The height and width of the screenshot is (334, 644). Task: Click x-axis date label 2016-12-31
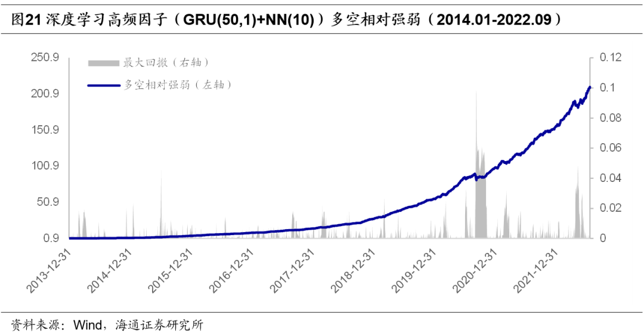point(231,270)
